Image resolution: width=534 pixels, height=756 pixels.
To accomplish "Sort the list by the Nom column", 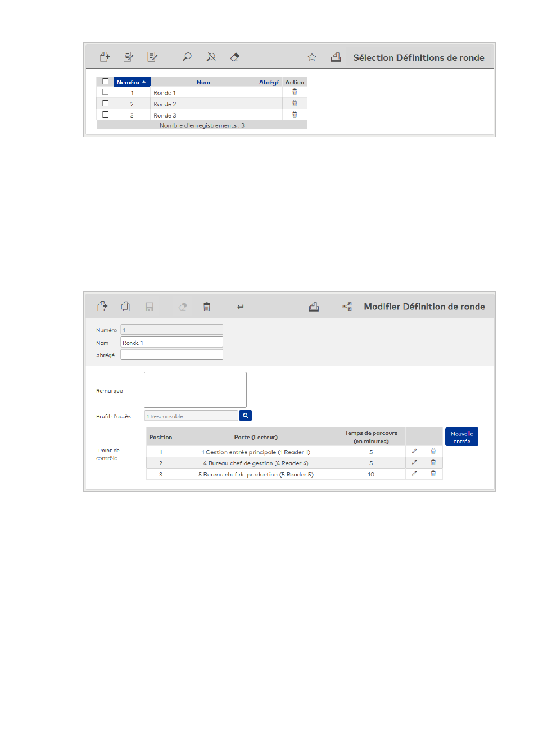I will coord(203,82).
